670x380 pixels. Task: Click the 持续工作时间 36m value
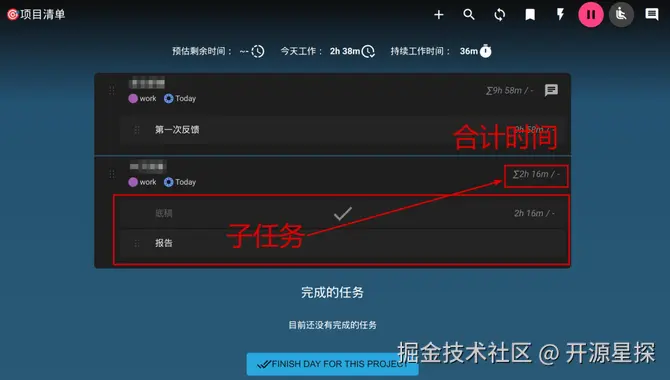click(x=469, y=51)
